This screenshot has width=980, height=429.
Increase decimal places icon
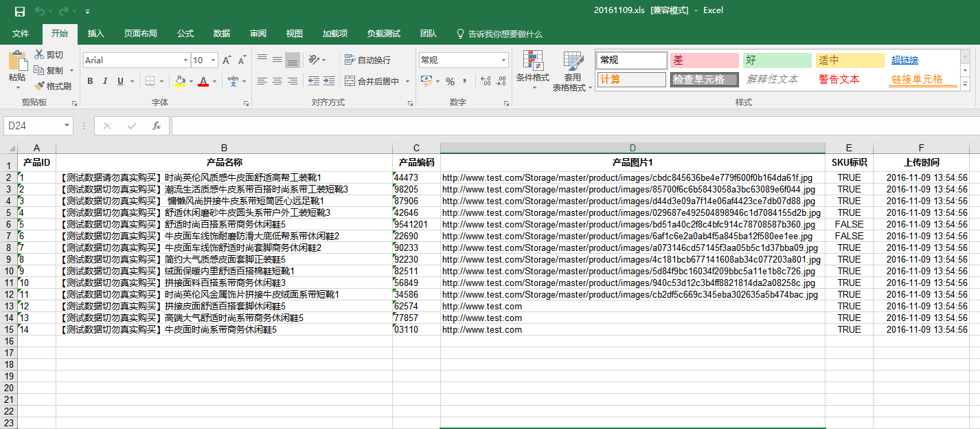tap(486, 81)
